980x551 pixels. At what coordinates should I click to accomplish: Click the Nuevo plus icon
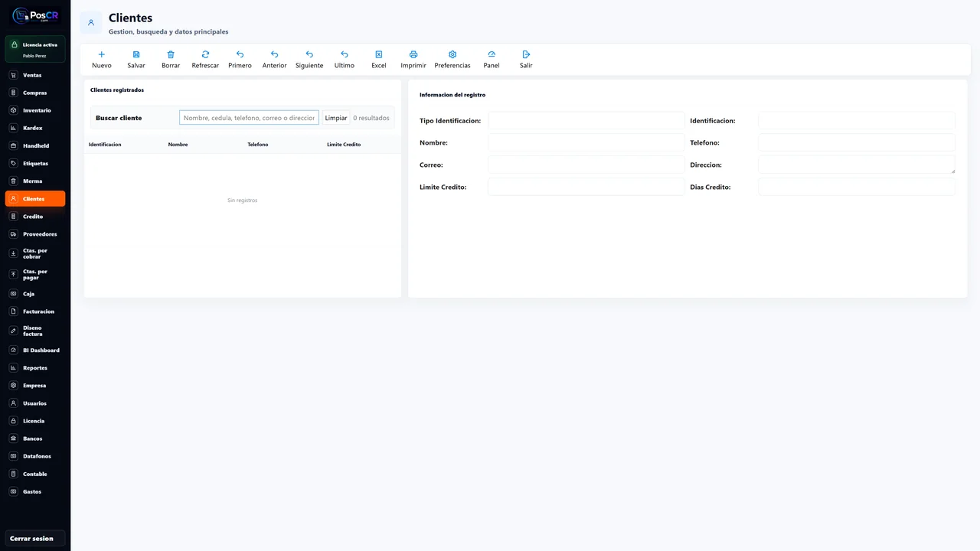coord(102,54)
